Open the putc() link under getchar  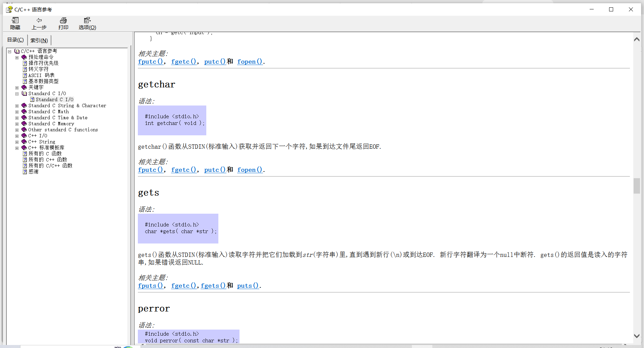215,170
